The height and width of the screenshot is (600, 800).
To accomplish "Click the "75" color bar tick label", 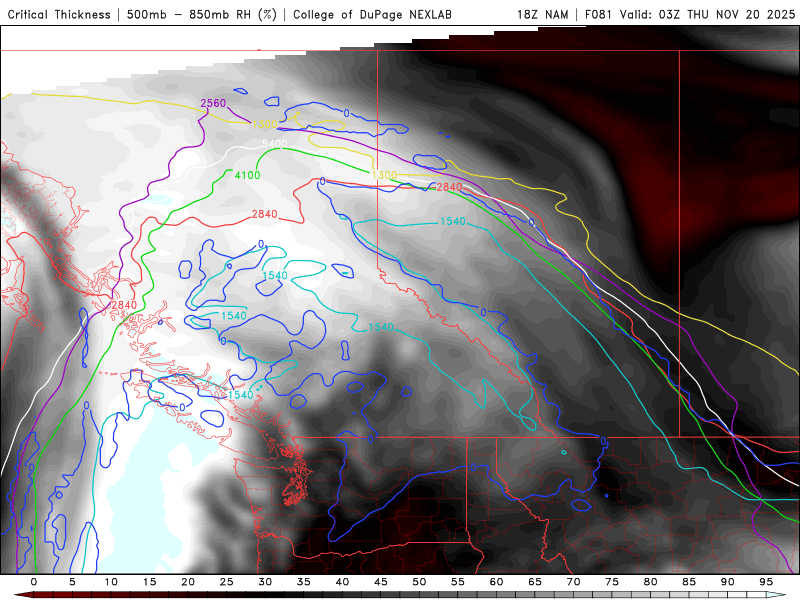I will point(612,582).
